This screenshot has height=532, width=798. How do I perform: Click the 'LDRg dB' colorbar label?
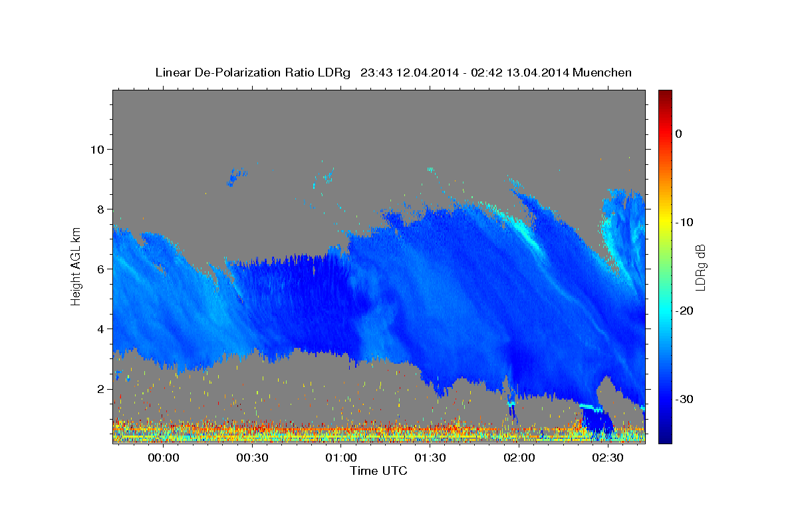point(700,267)
